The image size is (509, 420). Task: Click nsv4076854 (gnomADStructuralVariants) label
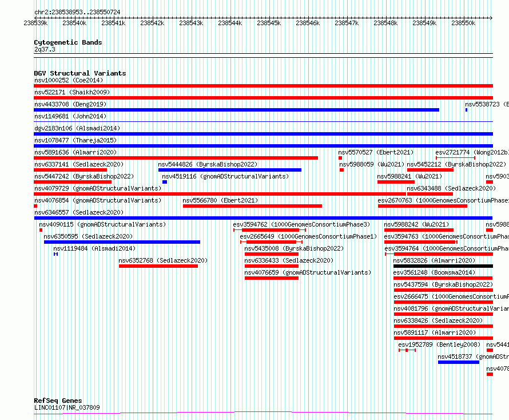tap(98, 200)
